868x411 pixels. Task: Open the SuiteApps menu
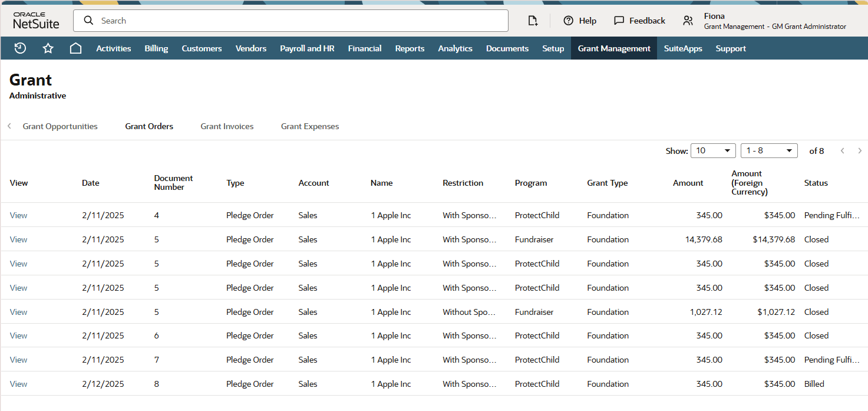[683, 48]
